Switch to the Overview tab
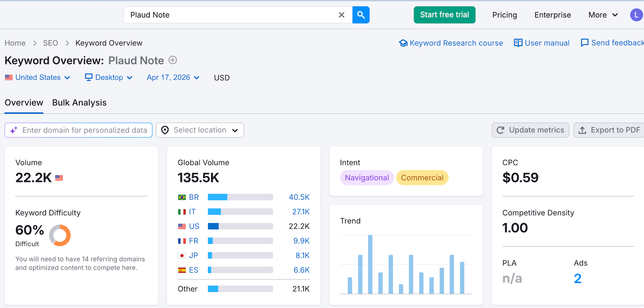 point(24,103)
